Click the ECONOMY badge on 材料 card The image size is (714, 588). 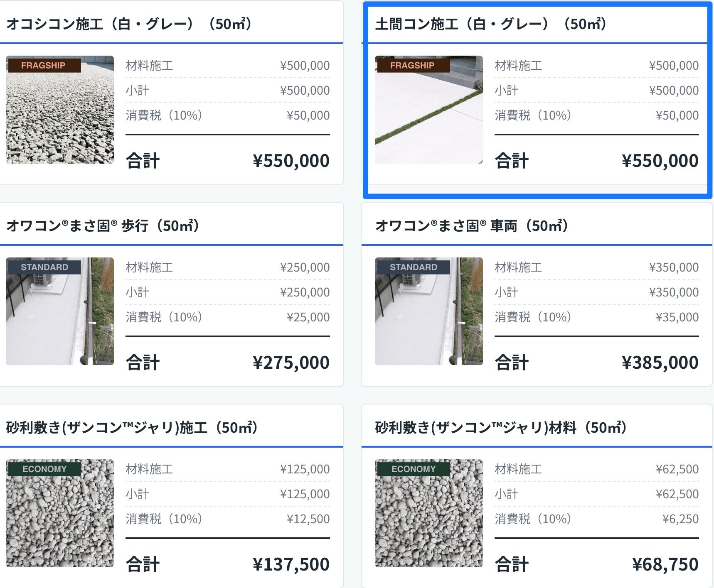click(x=413, y=469)
